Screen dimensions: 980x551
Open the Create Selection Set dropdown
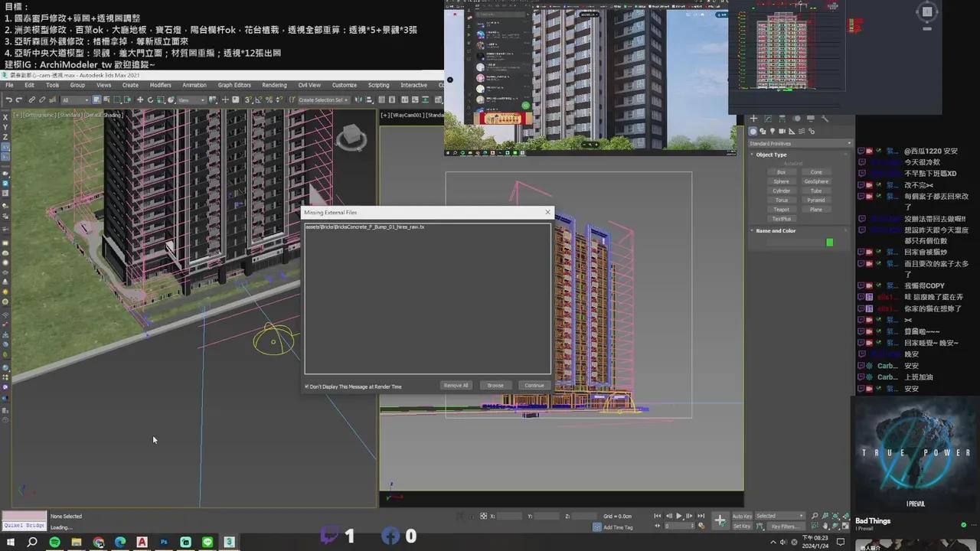[x=322, y=99]
